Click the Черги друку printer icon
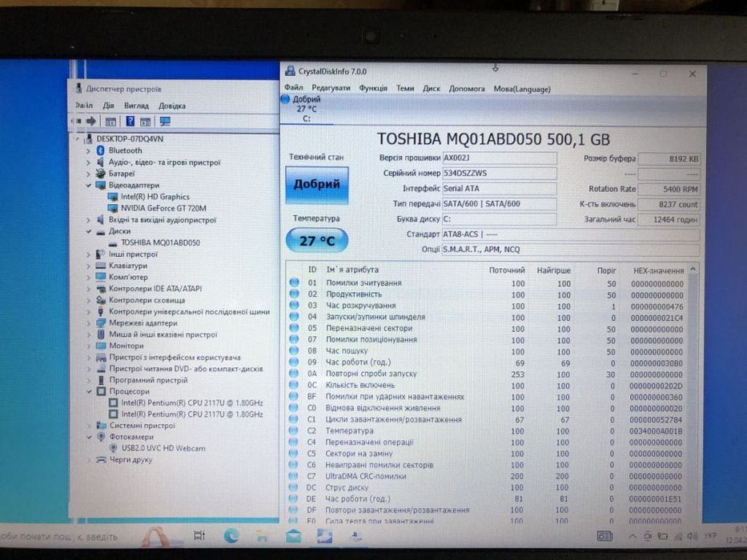The width and height of the screenshot is (747, 560). (101, 459)
